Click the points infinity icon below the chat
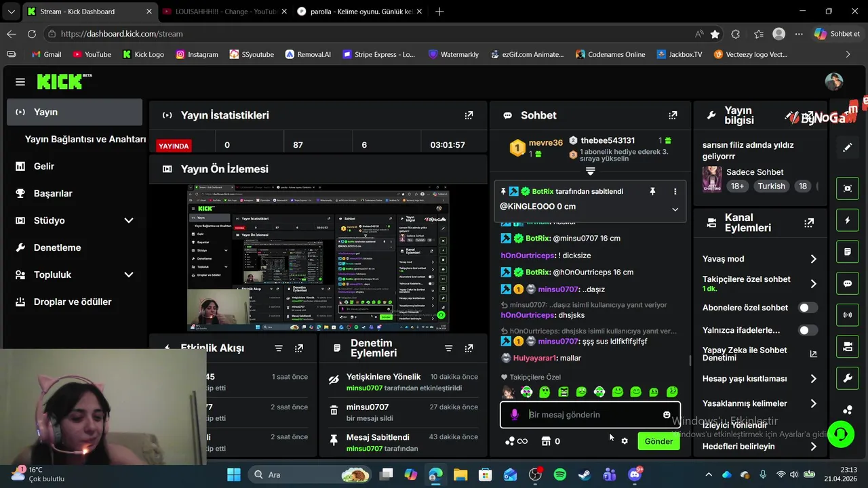The height and width of the screenshot is (488, 868). coord(517,441)
